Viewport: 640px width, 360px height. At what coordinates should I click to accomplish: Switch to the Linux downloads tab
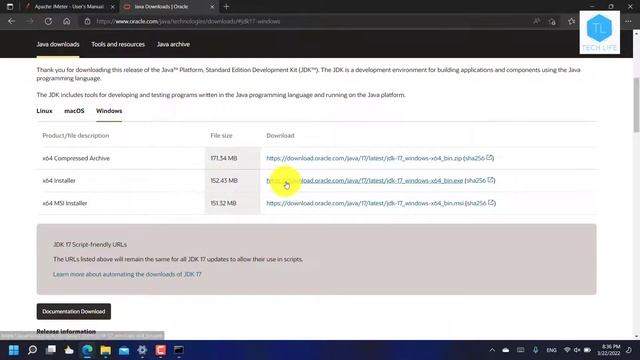click(x=44, y=111)
